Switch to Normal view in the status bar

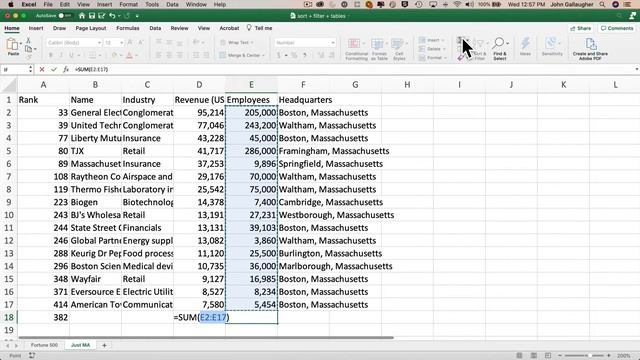click(x=519, y=356)
